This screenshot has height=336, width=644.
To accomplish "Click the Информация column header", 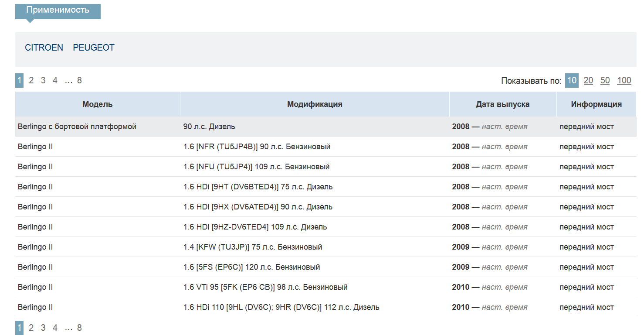I will tap(597, 104).
